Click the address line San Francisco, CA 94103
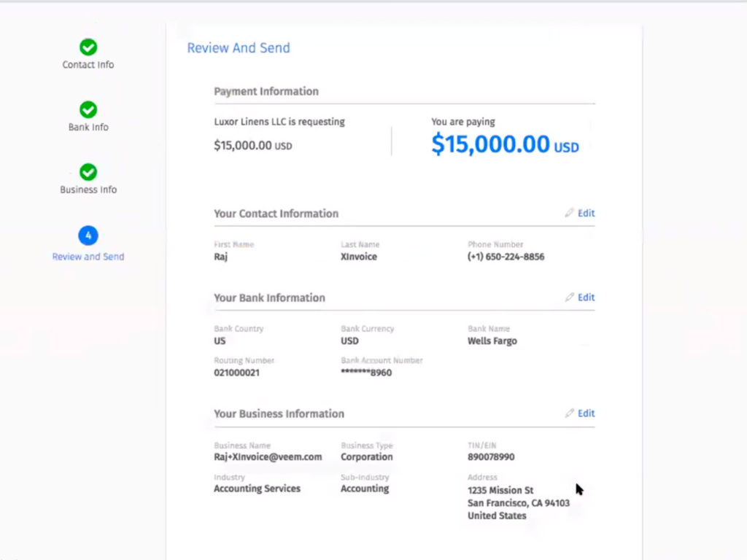This screenshot has height=560, width=747. [519, 503]
